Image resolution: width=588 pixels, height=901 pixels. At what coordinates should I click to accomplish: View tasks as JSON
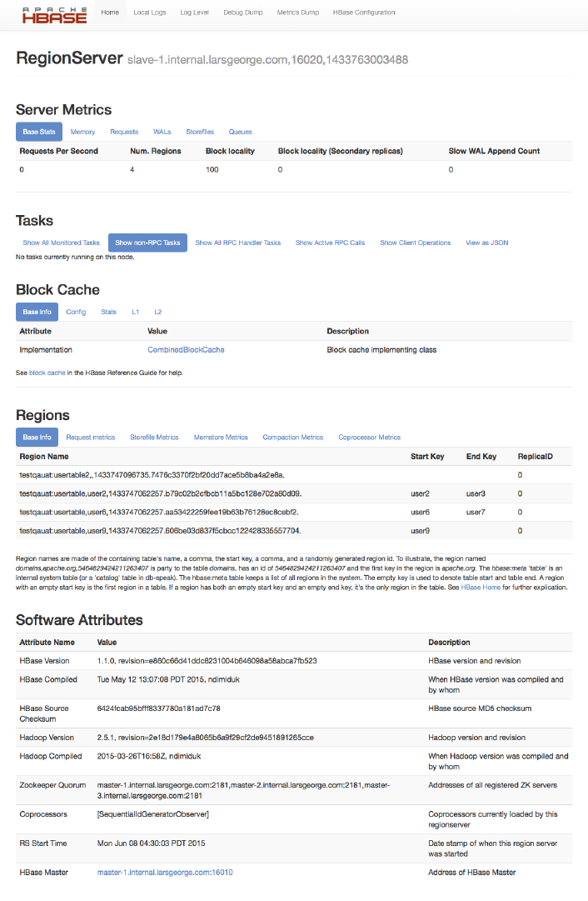487,243
